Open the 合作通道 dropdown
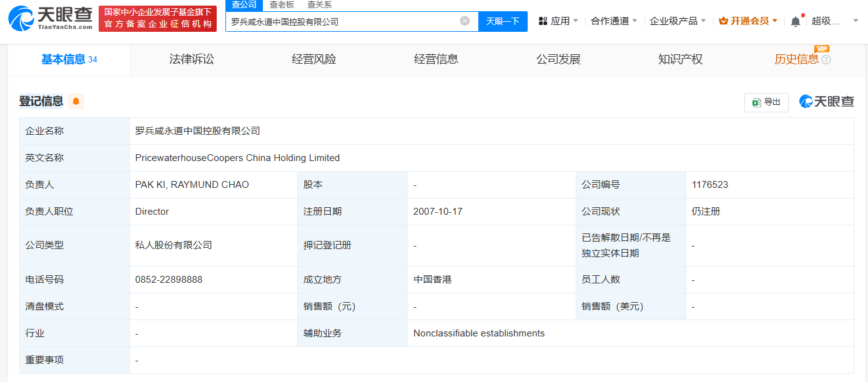This screenshot has width=868, height=382. tap(610, 19)
